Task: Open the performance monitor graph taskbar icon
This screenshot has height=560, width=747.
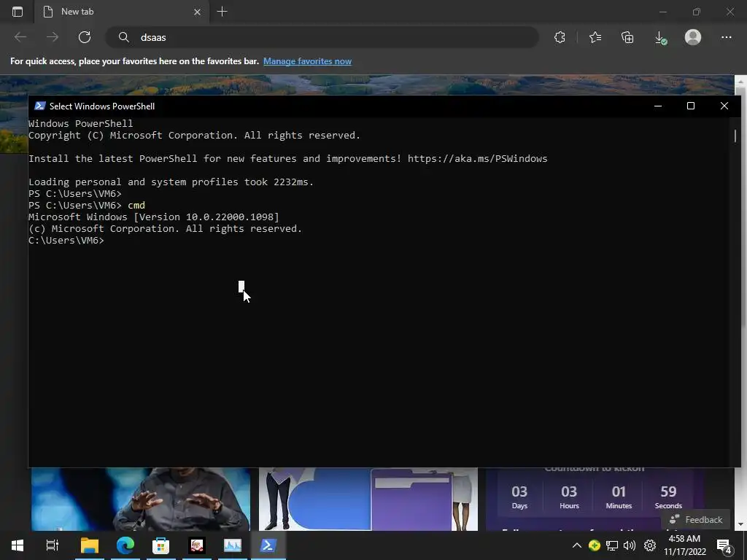Action: pos(233,545)
